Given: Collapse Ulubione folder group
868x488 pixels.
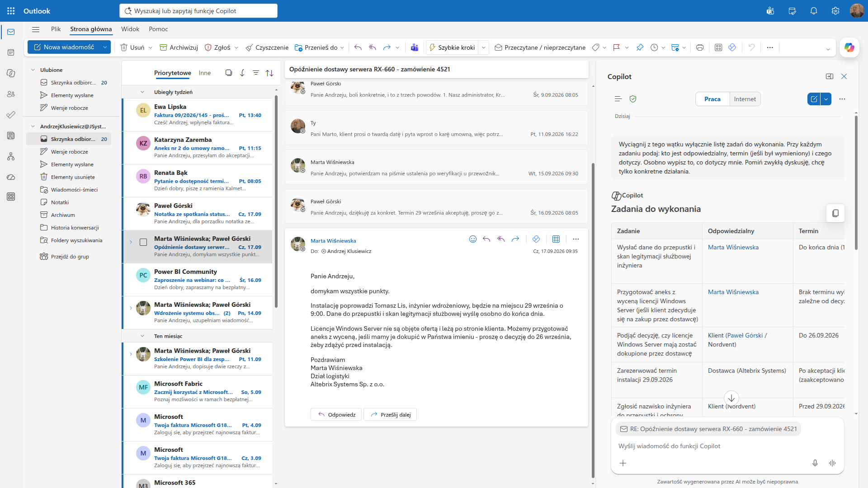Looking at the screenshot, I should pyautogui.click(x=33, y=70).
